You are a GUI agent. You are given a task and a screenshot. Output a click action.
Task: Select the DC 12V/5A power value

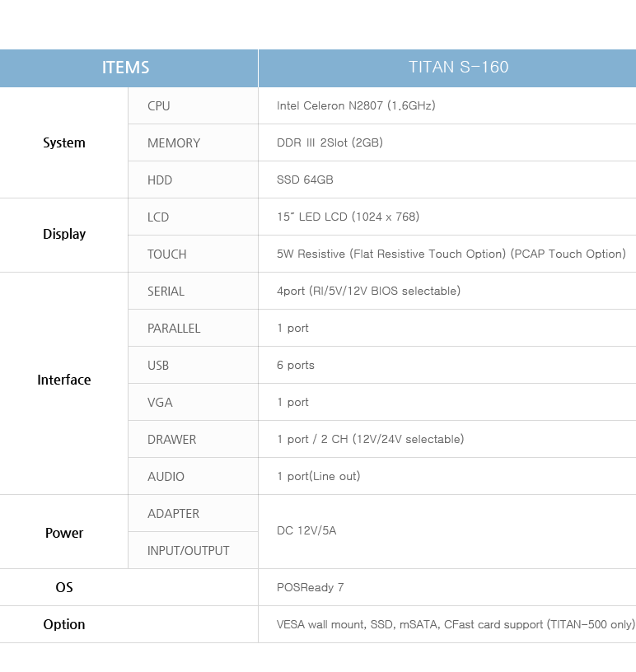[x=306, y=530]
